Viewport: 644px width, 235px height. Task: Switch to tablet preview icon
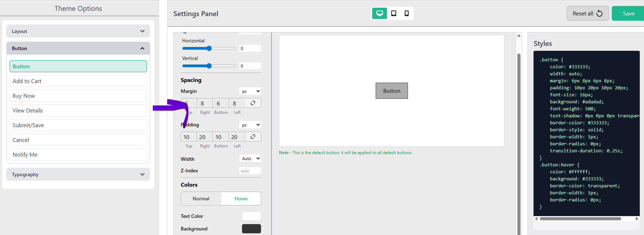pos(394,13)
